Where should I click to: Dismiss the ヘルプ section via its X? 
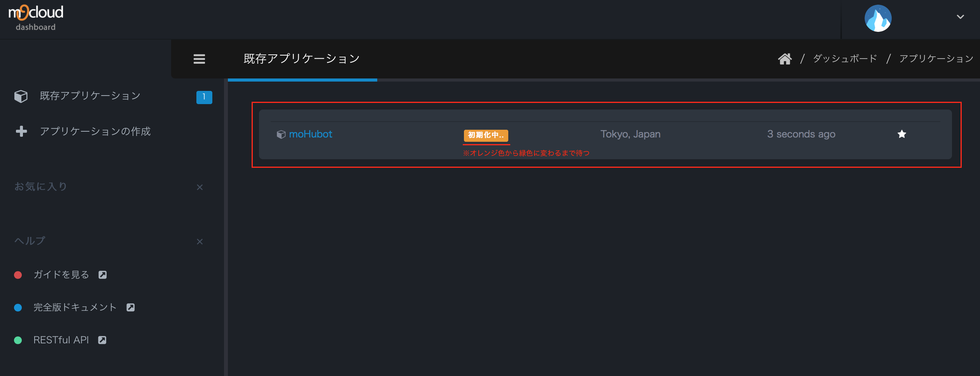199,241
